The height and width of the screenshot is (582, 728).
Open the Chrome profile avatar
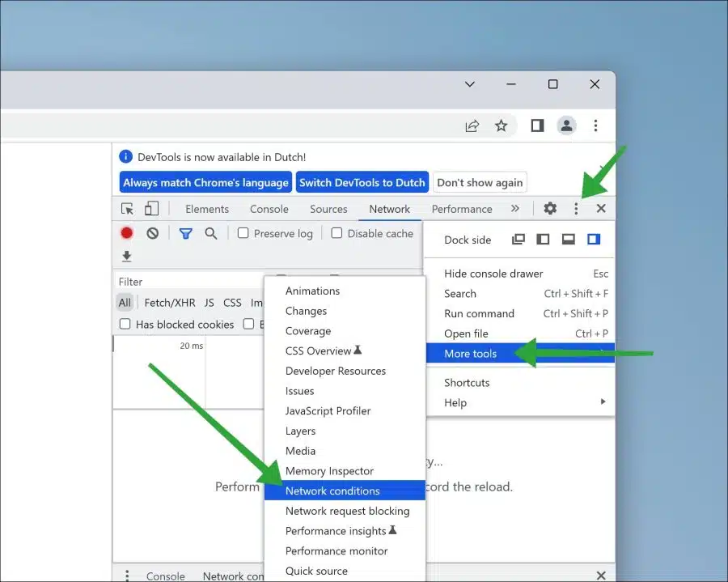pos(566,125)
